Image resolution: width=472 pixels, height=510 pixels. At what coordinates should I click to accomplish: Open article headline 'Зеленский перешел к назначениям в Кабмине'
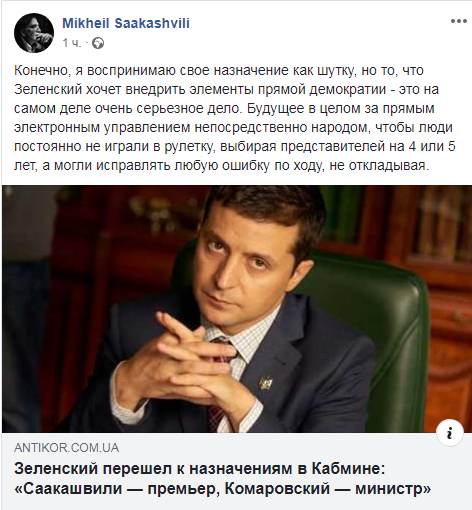tap(199, 469)
